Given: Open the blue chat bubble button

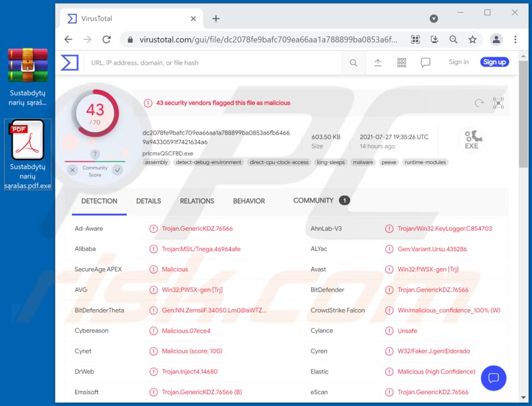Looking at the screenshot, I should (x=494, y=378).
